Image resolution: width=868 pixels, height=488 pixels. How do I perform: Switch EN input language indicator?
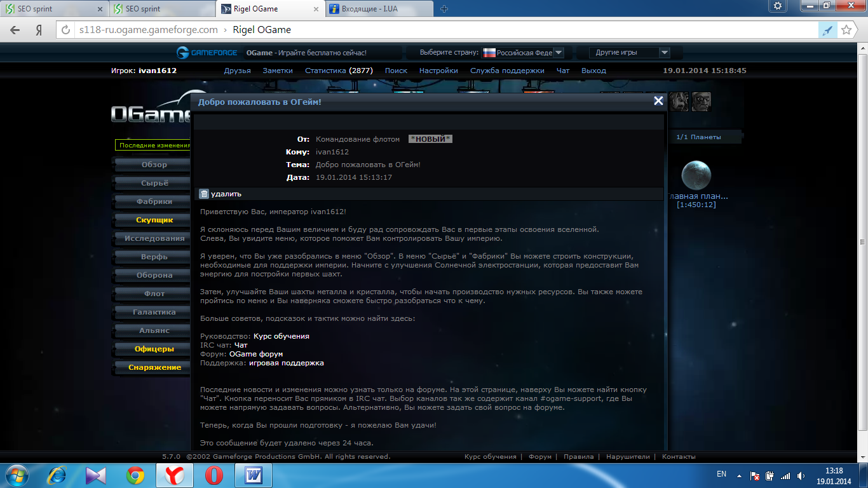(x=721, y=474)
